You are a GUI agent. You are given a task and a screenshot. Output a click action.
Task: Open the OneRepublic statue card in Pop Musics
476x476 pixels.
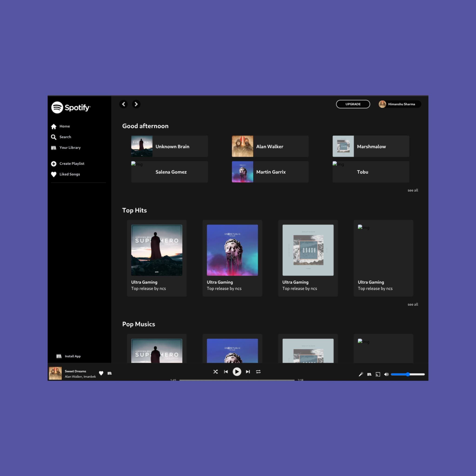click(232, 349)
